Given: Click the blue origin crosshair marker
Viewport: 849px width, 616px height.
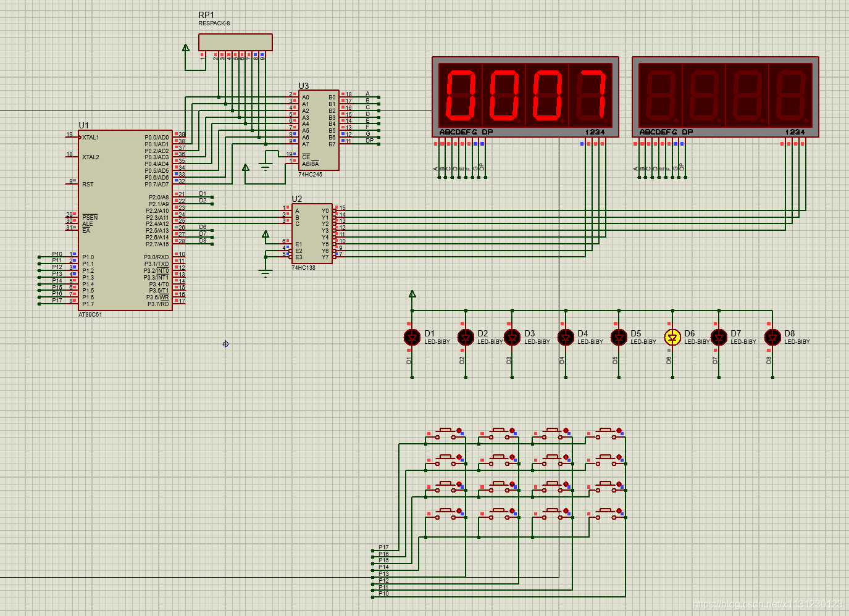Looking at the screenshot, I should (x=225, y=344).
